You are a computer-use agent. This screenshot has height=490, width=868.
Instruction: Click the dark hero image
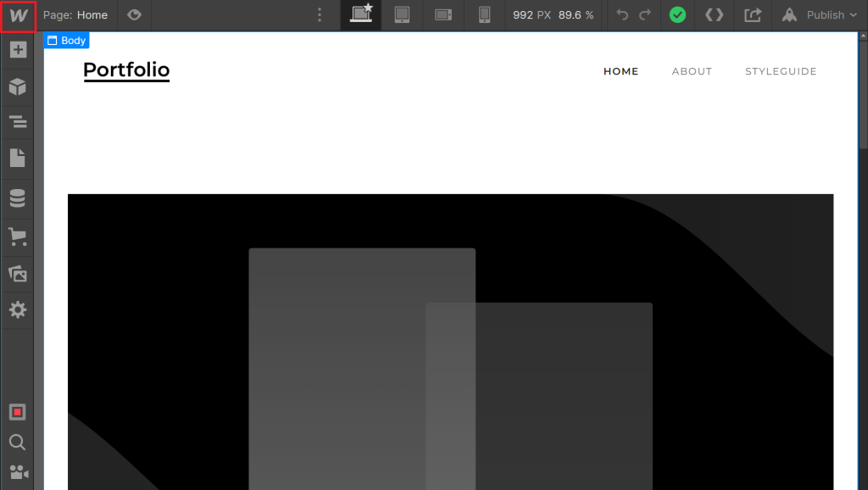coord(450,342)
